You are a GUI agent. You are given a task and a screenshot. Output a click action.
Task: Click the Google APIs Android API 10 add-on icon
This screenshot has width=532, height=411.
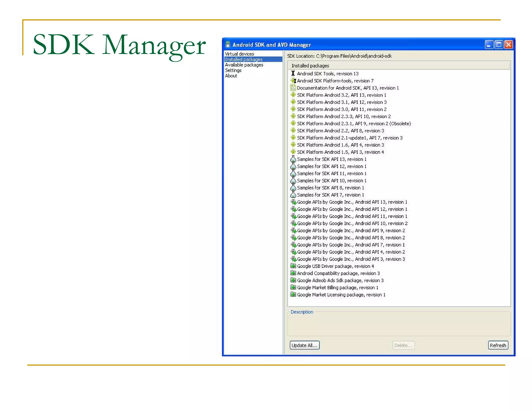(293, 223)
